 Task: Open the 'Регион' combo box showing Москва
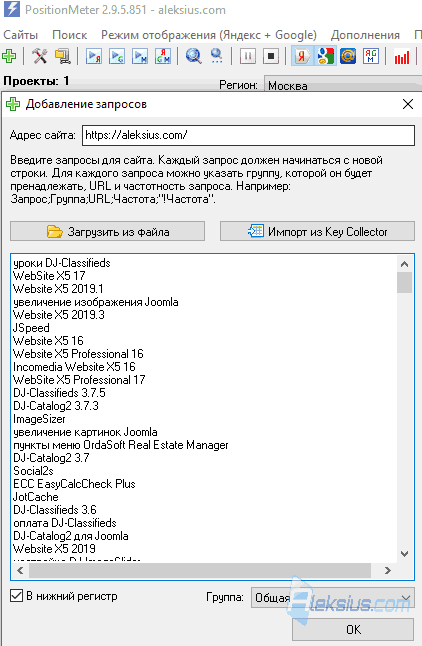(343, 85)
